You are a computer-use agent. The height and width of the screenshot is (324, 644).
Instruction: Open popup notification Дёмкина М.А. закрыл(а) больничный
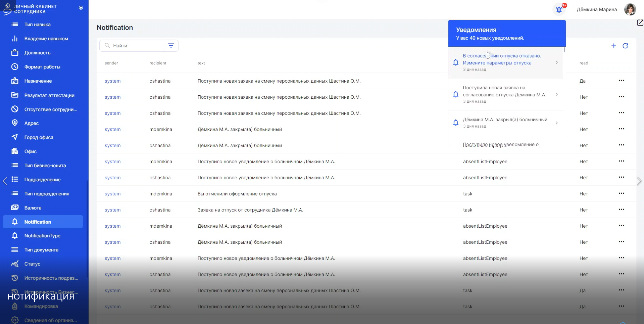click(x=506, y=123)
